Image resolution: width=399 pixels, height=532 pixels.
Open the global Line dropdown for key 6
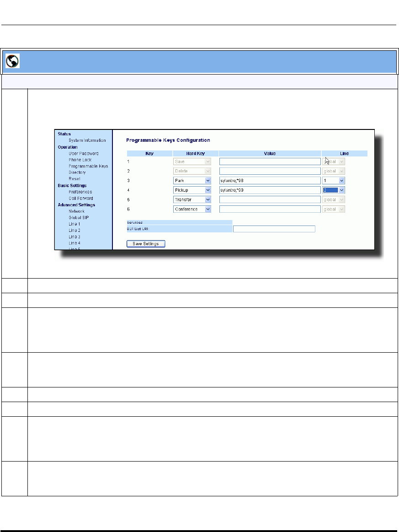click(x=334, y=210)
